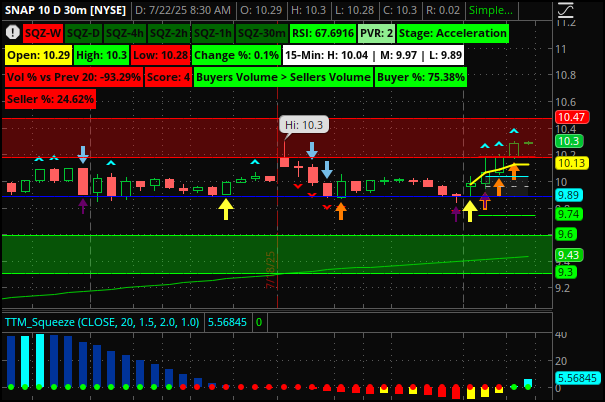Click the SQZ-2h label
The height and width of the screenshot is (402, 605).
pos(169,33)
